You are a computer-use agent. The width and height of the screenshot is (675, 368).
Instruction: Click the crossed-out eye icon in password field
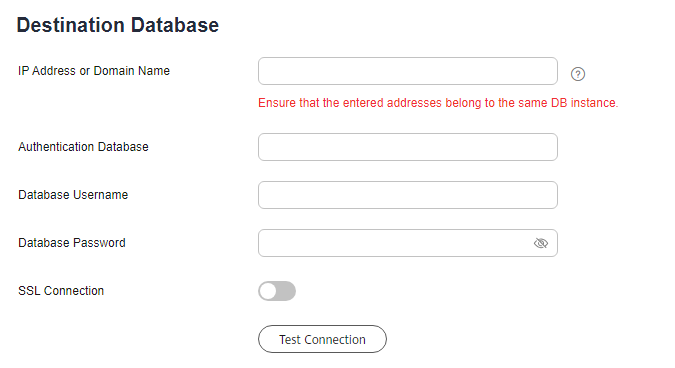[x=541, y=243]
